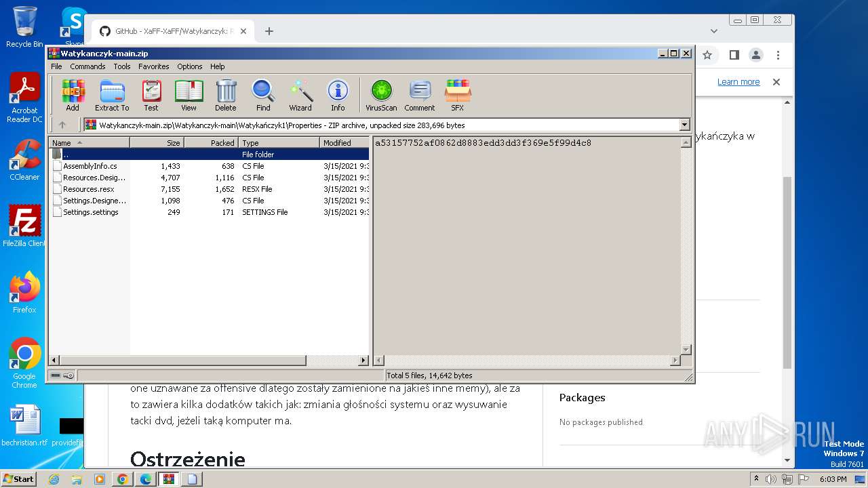Toggle Chrome side panel
Image resolution: width=868 pixels, height=488 pixels.
[734, 55]
